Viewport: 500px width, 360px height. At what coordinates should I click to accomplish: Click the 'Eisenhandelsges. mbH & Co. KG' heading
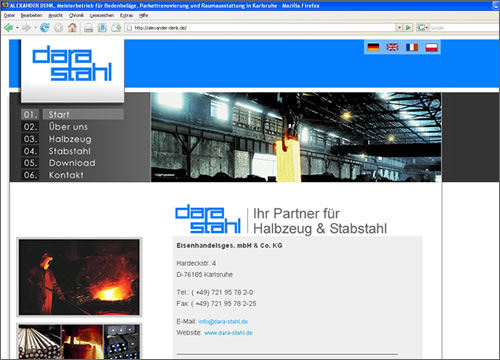click(229, 246)
